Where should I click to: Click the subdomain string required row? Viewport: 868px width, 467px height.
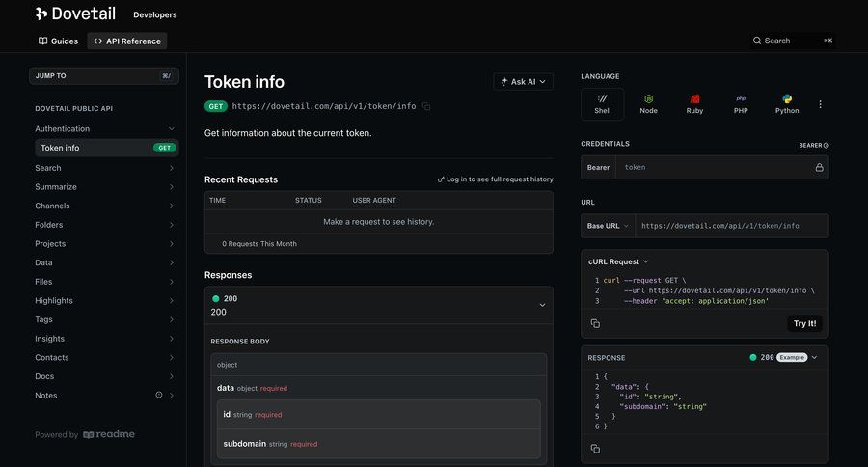point(379,444)
